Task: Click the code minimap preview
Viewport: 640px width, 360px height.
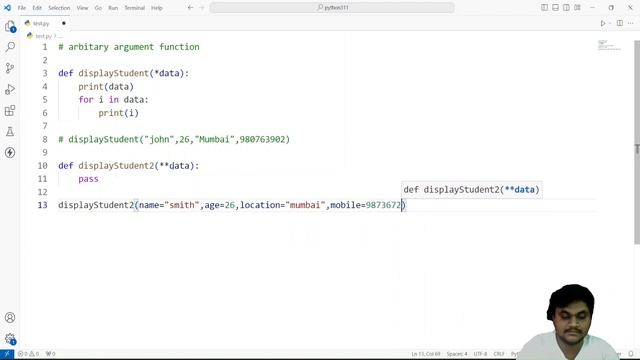Action: tap(609, 45)
